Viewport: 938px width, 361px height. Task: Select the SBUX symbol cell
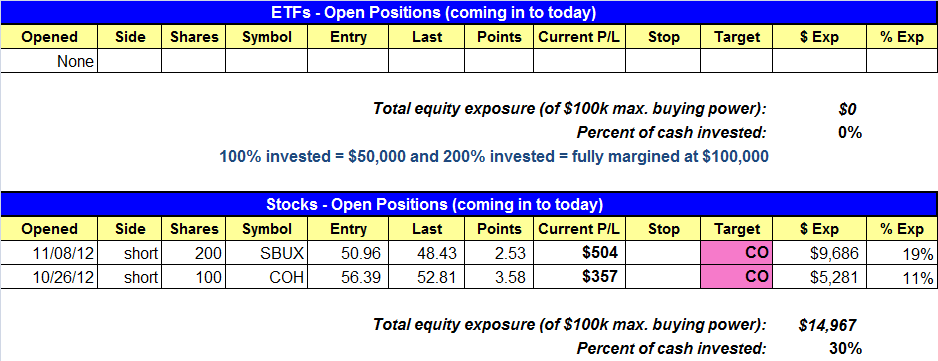coord(266,253)
